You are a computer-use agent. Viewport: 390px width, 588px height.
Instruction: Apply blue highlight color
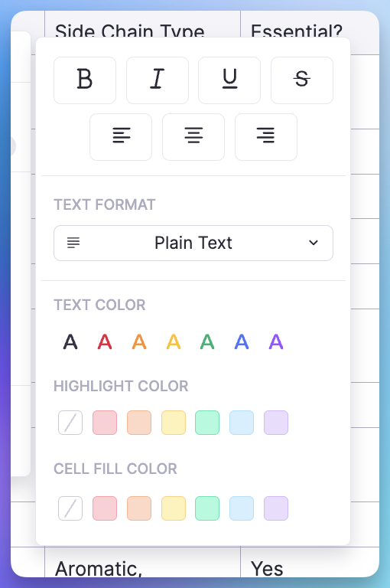point(242,423)
